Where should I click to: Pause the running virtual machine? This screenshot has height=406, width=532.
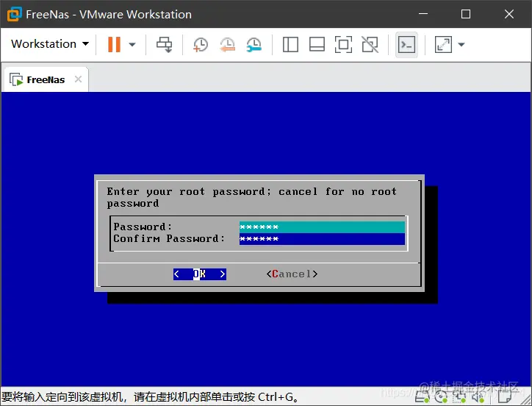[x=114, y=45]
